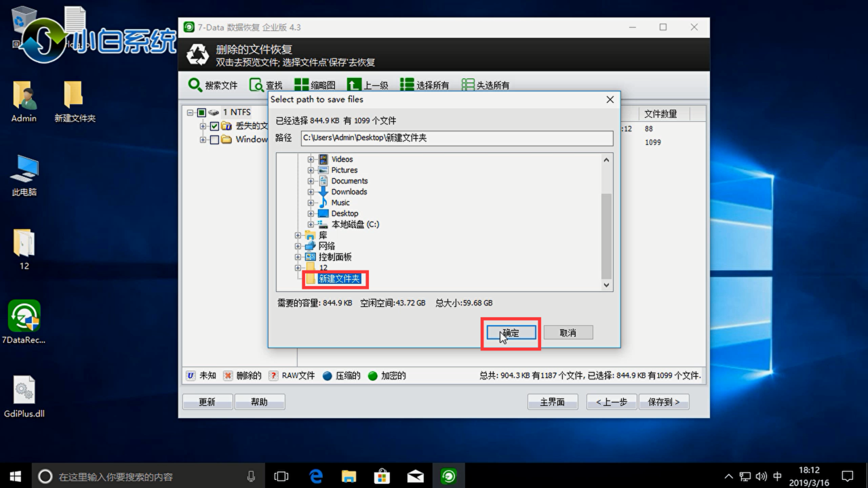868x488 pixels.
Task: Select 控制面板 in the folder tree
Action: (335, 257)
